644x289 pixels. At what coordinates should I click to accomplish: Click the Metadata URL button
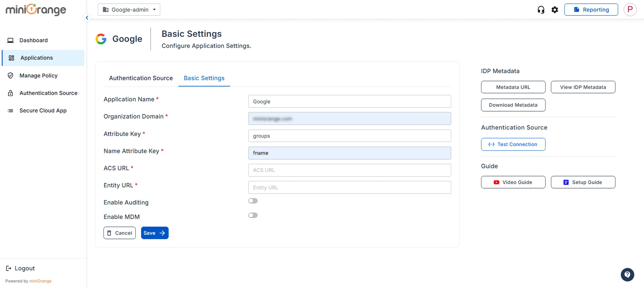tap(513, 87)
